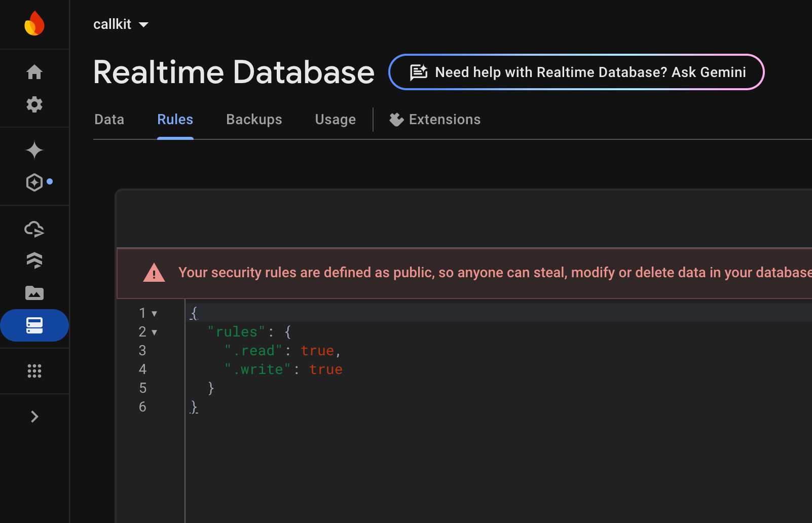Place cursor at closing brace on line 6
The height and width of the screenshot is (523, 812).
click(x=194, y=407)
